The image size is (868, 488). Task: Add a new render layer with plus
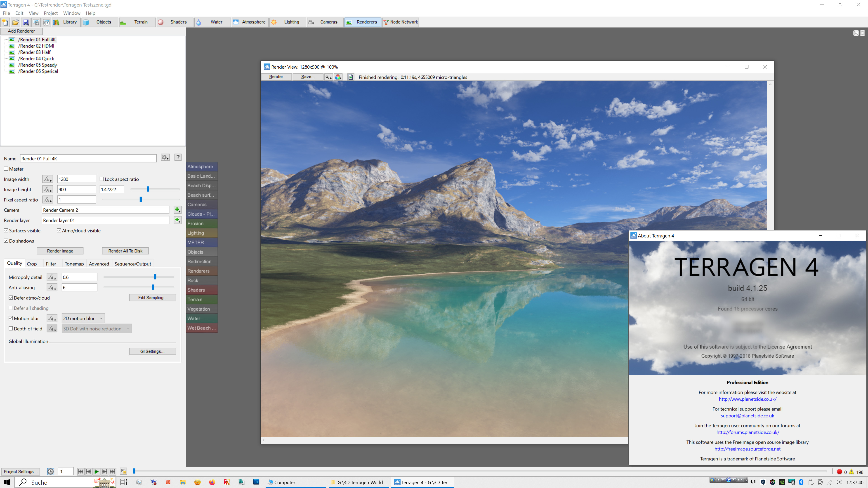tap(177, 220)
